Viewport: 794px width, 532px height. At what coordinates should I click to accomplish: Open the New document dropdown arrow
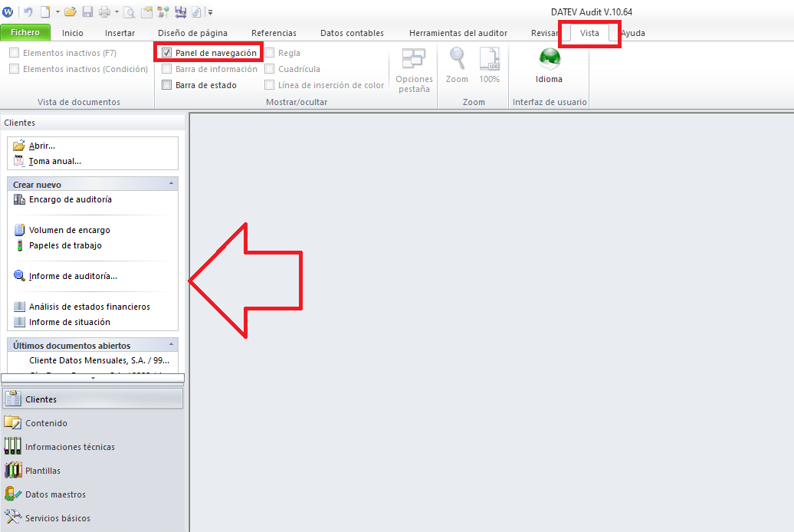(57, 12)
